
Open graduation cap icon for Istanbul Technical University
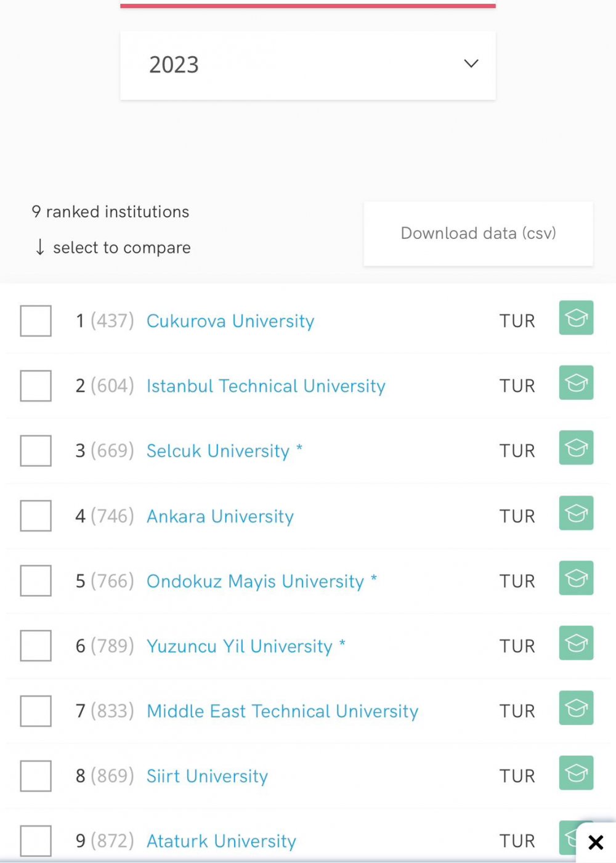point(576,383)
